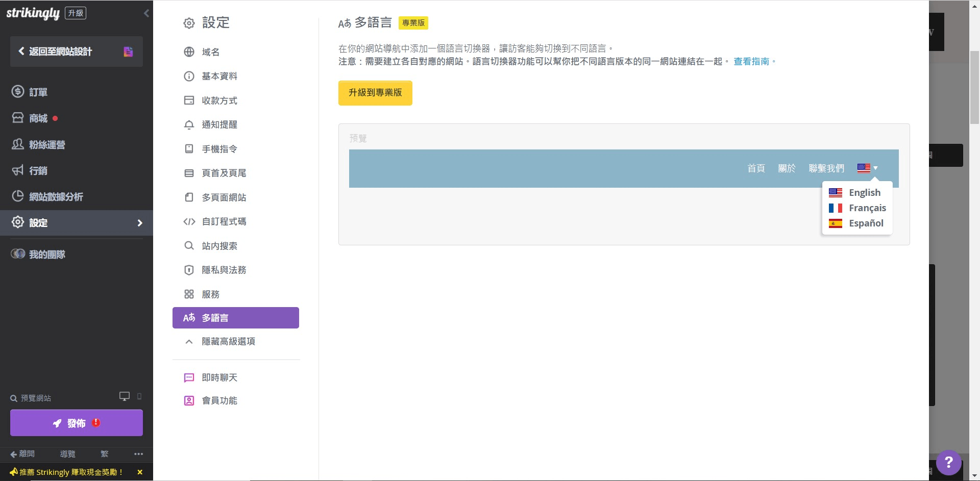This screenshot has height=481, width=980.
Task: Choose Español from the language list
Action: (866, 223)
